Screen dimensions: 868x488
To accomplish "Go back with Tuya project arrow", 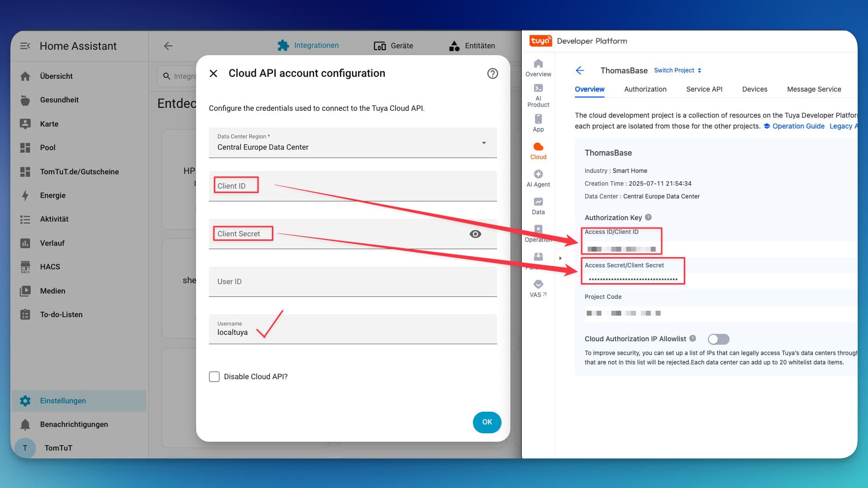I will click(x=580, y=70).
